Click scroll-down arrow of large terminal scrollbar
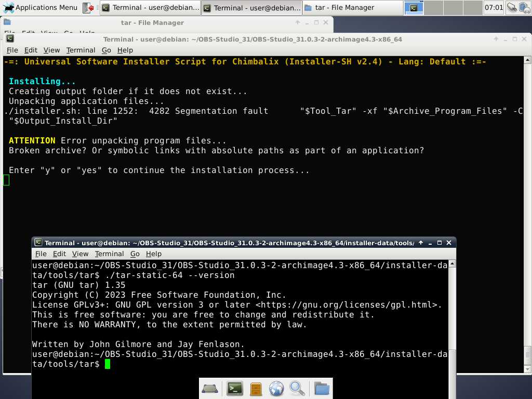Image resolution: width=532 pixels, height=399 pixels. coord(527,369)
